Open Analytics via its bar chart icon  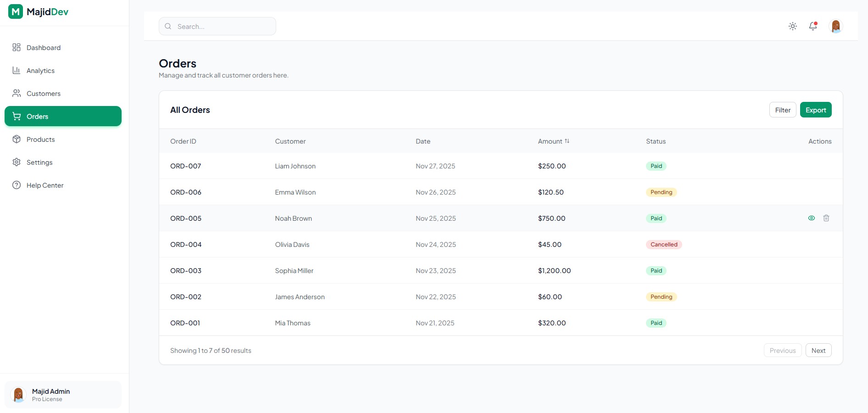coord(17,70)
